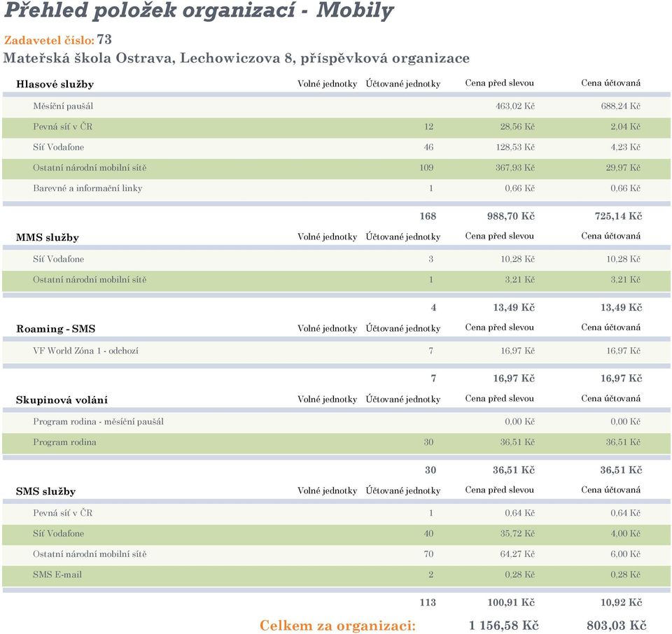
Task: Click the 'Skupinová volání' section heading
Action: 62,400
